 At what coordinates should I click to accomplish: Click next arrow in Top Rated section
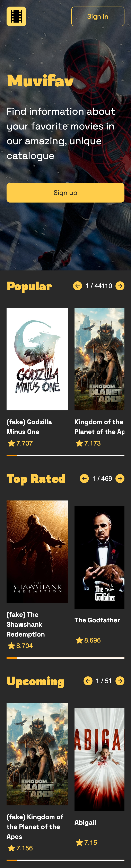pyautogui.click(x=120, y=479)
